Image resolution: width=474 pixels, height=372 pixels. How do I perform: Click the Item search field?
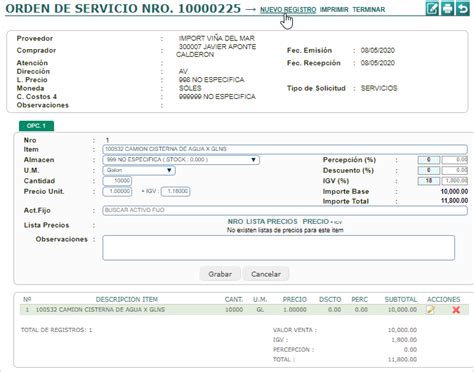click(285, 149)
